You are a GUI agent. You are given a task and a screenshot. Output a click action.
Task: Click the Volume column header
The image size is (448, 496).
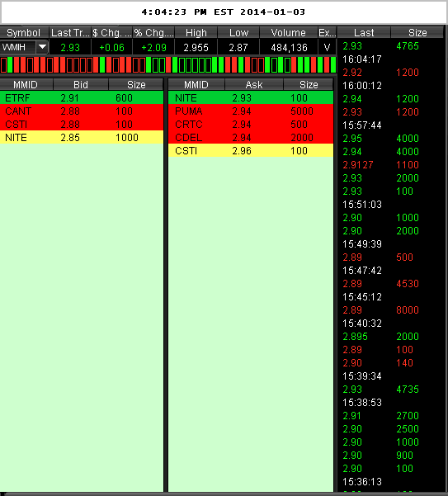coord(288,33)
